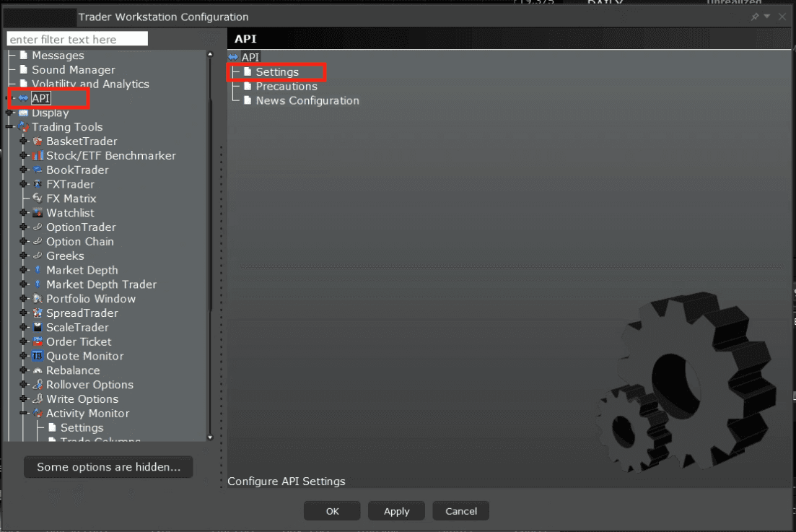Screen dimensions: 796x532
Task: Click the Display monitor icon
Action: (x=23, y=113)
